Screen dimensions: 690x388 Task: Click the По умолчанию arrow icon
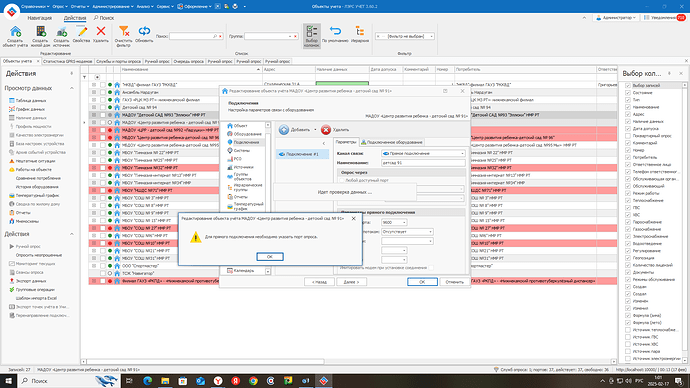click(x=335, y=31)
